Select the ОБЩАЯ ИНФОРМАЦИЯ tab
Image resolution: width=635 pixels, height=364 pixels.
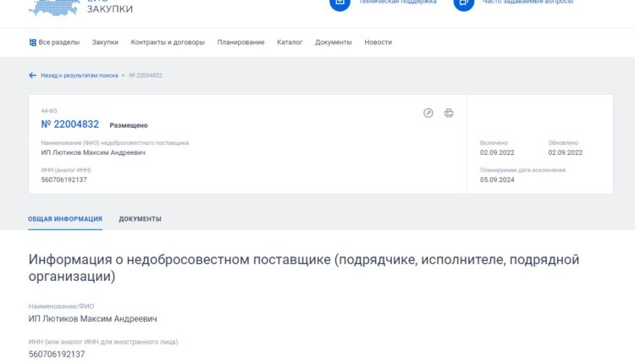(x=65, y=219)
